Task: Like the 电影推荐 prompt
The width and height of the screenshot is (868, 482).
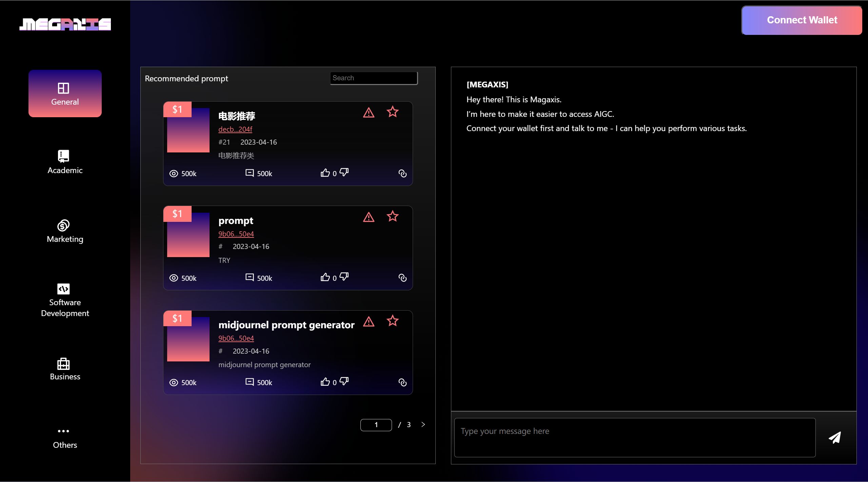Action: coord(325,173)
